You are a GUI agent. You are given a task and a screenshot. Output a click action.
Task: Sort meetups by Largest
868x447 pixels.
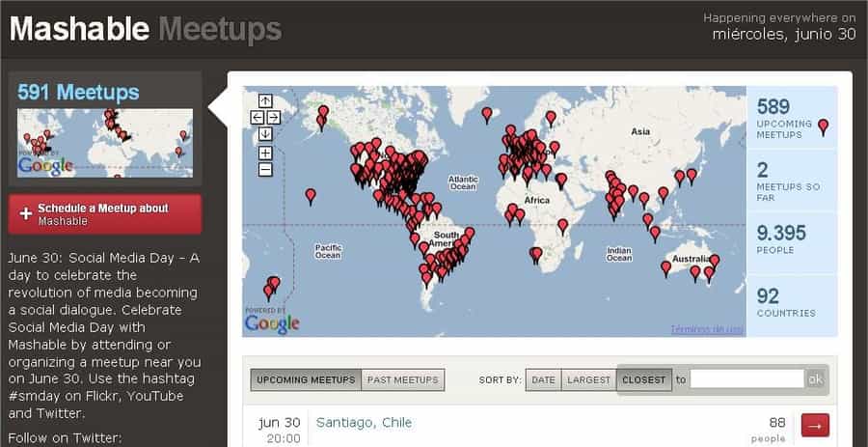[588, 380]
